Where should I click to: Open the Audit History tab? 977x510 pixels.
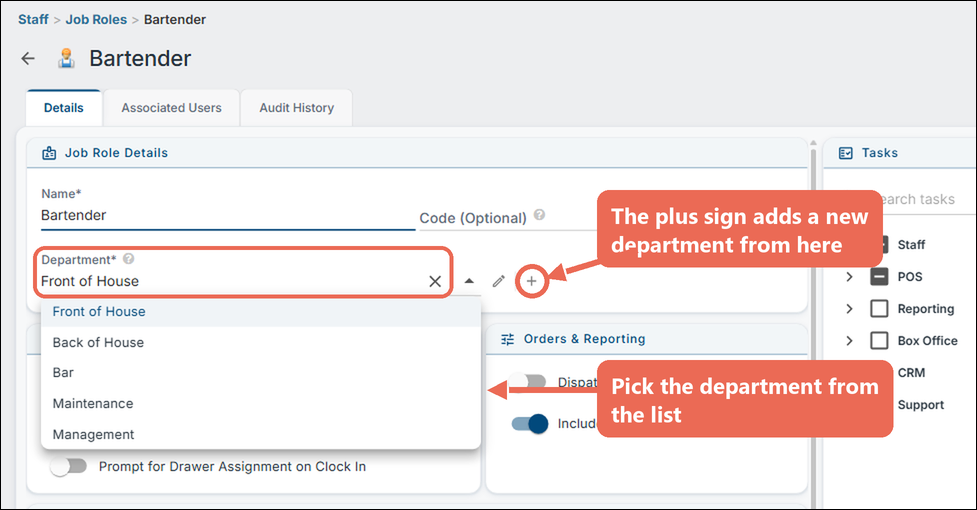pyautogui.click(x=297, y=108)
